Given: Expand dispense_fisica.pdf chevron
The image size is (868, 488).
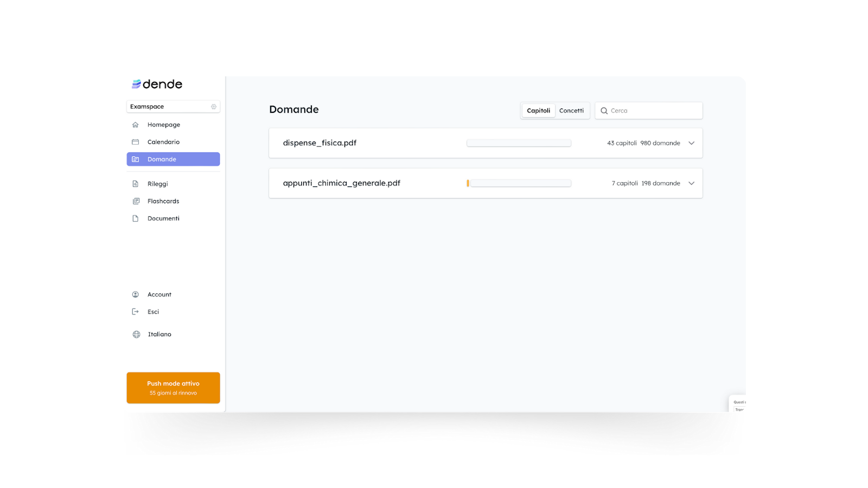Looking at the screenshot, I should pos(691,143).
